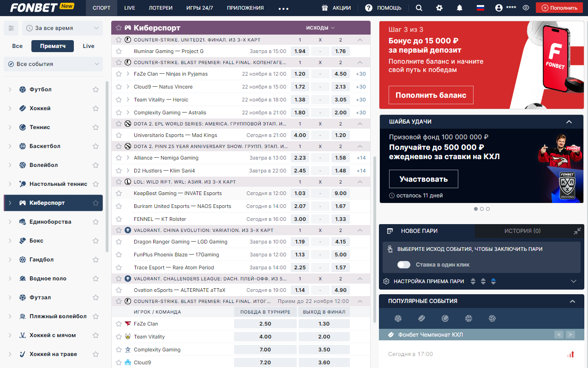588x368 pixels.
Task: Go to second promo carousel dot
Action: coord(482,209)
